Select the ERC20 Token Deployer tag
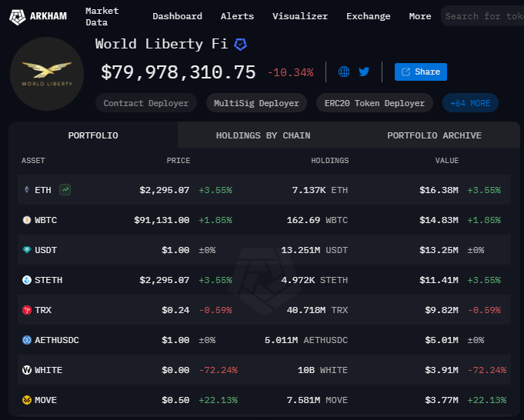 pyautogui.click(x=374, y=103)
